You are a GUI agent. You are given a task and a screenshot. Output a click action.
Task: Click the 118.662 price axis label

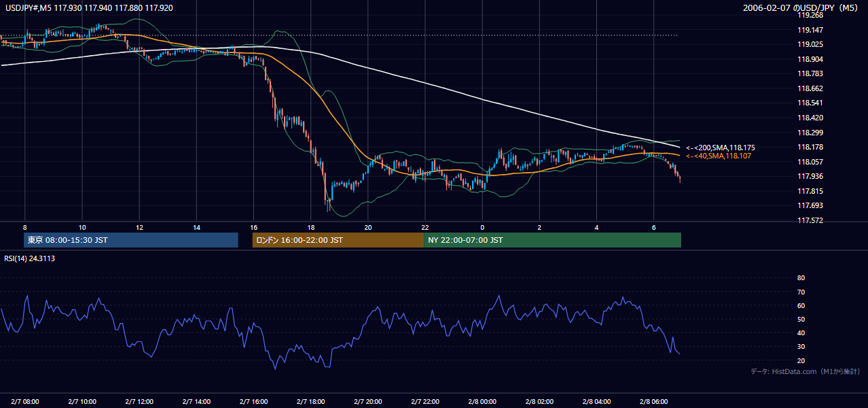[810, 88]
